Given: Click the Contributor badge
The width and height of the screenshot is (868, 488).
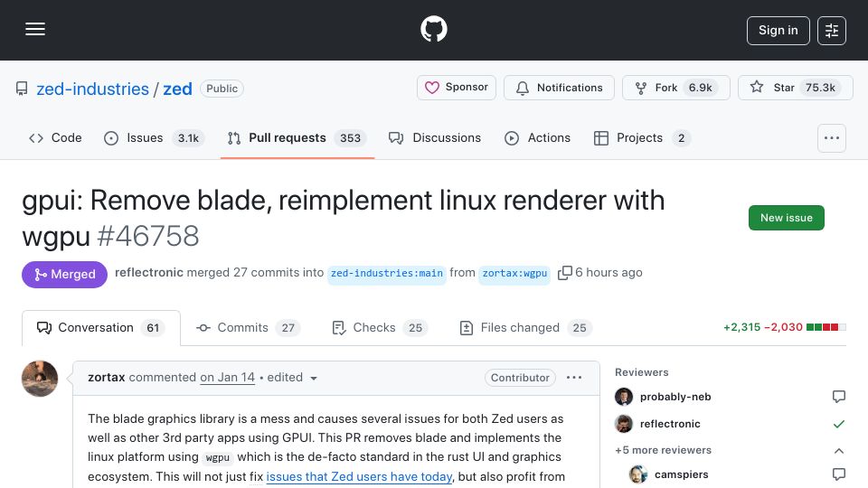Looking at the screenshot, I should click(520, 378).
